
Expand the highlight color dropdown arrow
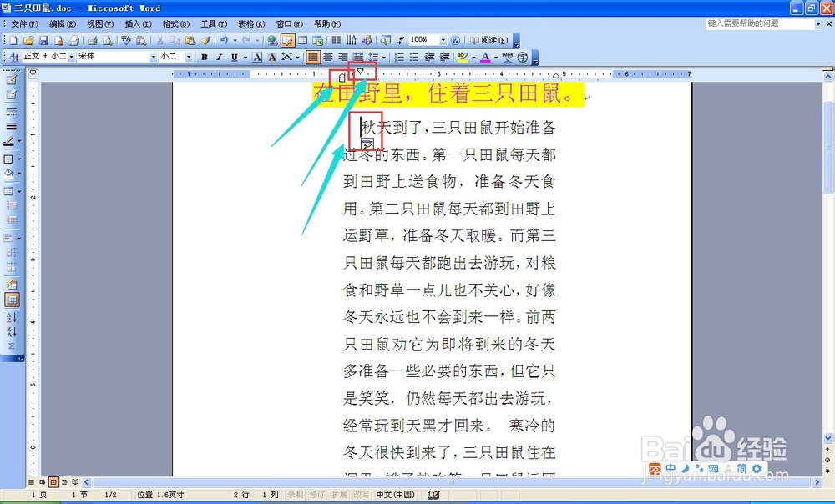(x=473, y=57)
